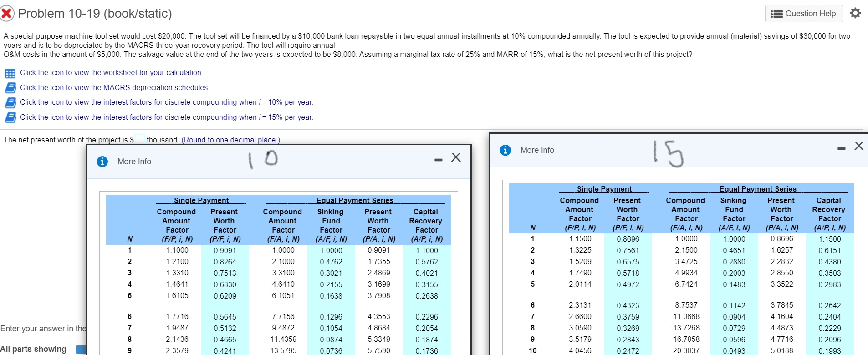868x355 pixels.
Task: Select 0.9091 P/F row 1 in 10% table
Action: tap(225, 250)
